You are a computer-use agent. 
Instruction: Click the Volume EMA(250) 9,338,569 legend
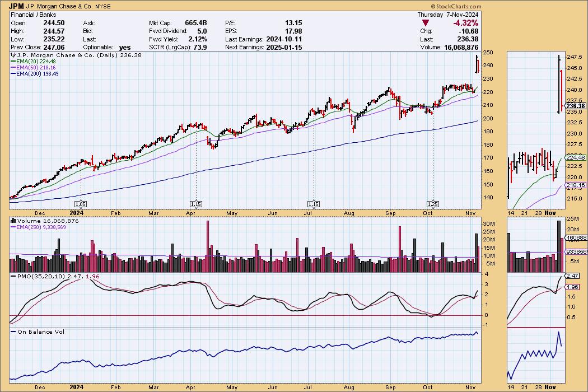pyautogui.click(x=38, y=227)
